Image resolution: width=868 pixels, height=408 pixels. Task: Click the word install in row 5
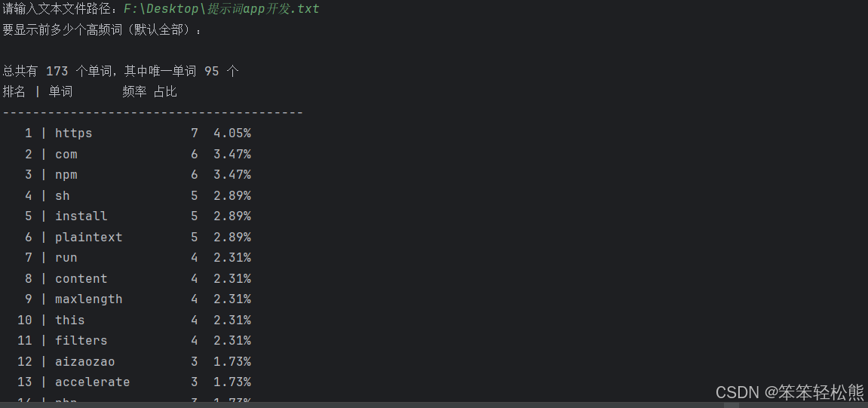[x=81, y=216]
